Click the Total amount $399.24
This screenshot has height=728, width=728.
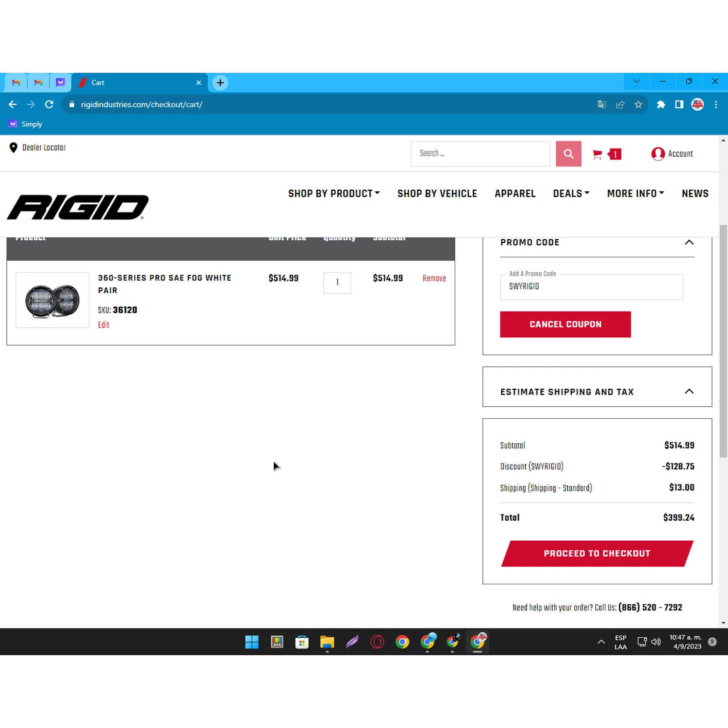pos(678,517)
